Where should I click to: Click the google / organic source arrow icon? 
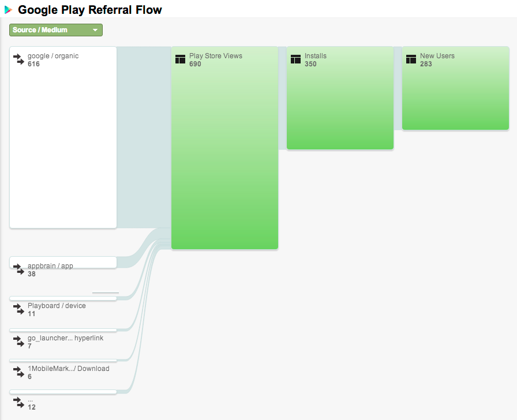tap(17, 58)
